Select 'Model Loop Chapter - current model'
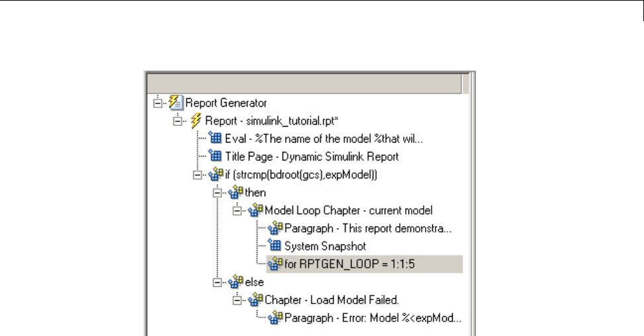 click(348, 211)
